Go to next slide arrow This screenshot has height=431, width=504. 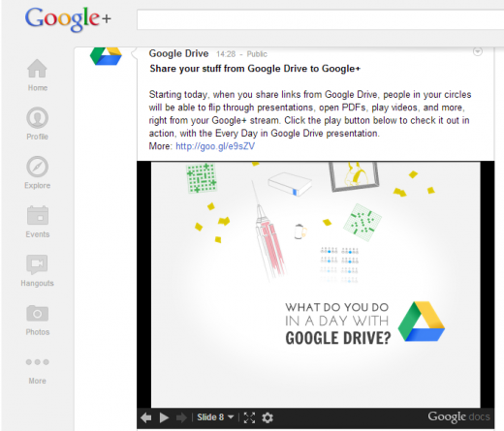(x=181, y=417)
